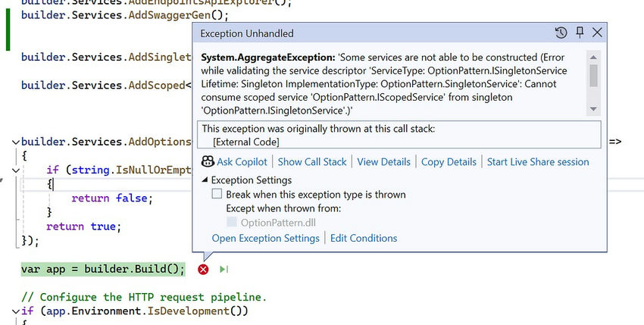Screen dimensions: 644x325
Task: Toggle the OptionPattern.dll checkbox
Action: coord(232,222)
